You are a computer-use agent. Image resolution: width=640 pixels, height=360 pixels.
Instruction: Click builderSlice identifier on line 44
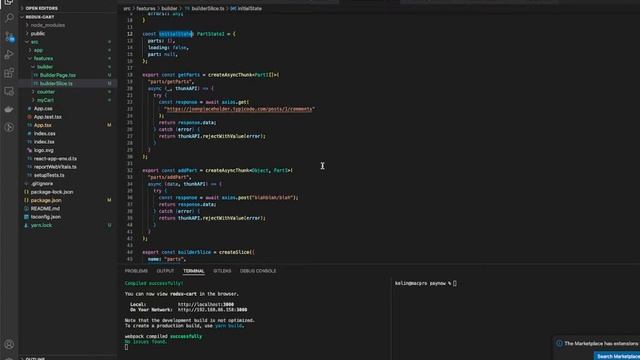point(194,252)
